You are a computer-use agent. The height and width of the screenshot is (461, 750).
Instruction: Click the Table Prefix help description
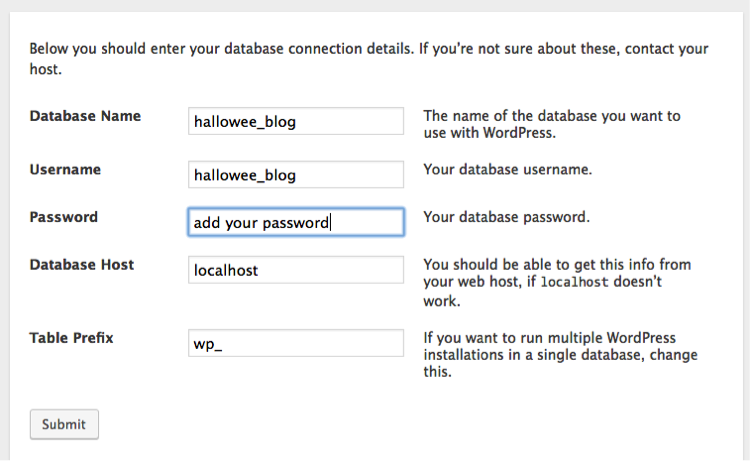coord(560,355)
